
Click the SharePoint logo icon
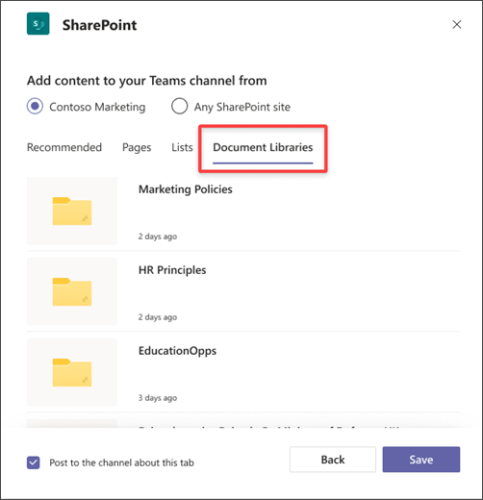(38, 24)
